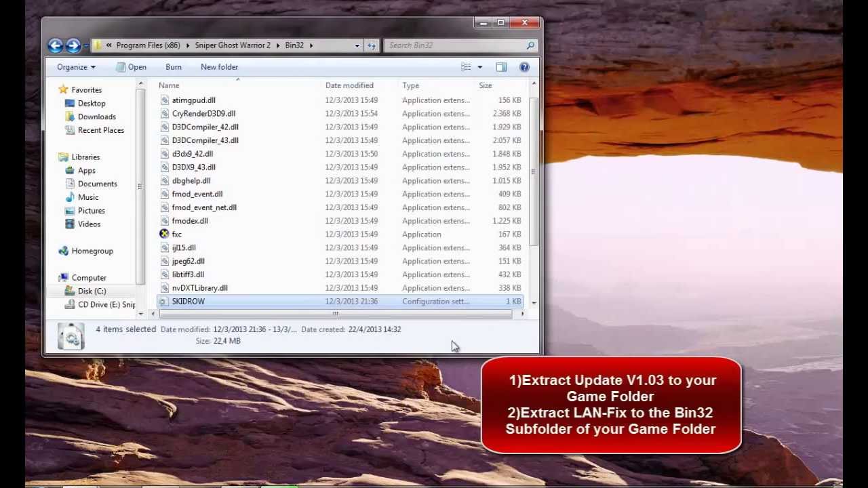868x488 pixels.
Task: Click the atimgpud.dll file icon
Action: 164,100
